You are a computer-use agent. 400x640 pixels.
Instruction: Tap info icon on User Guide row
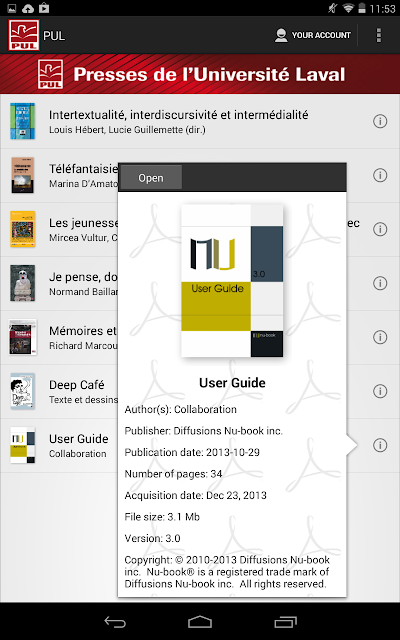380,445
